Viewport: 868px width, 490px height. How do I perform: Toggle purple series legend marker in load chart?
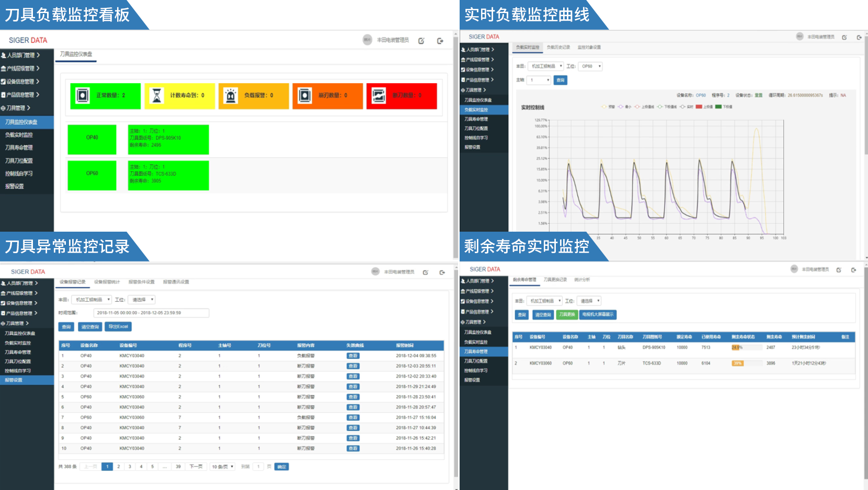tap(621, 107)
